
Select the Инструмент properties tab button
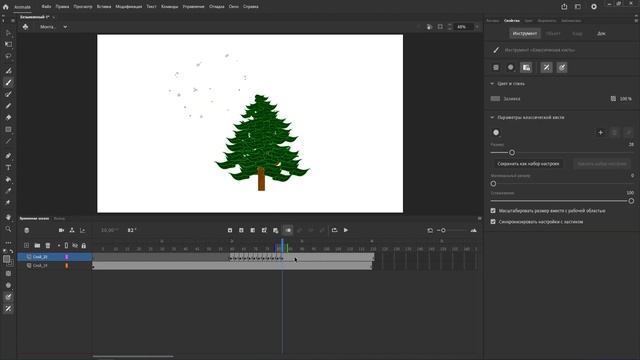point(525,33)
